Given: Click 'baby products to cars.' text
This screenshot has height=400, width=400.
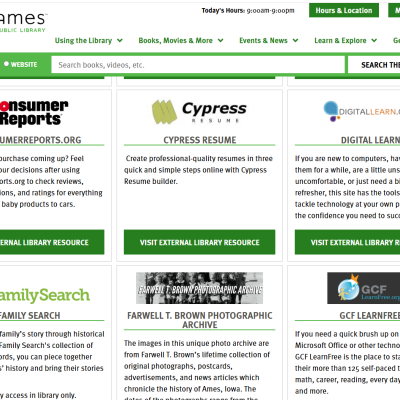Looking at the screenshot, I should (38, 204).
